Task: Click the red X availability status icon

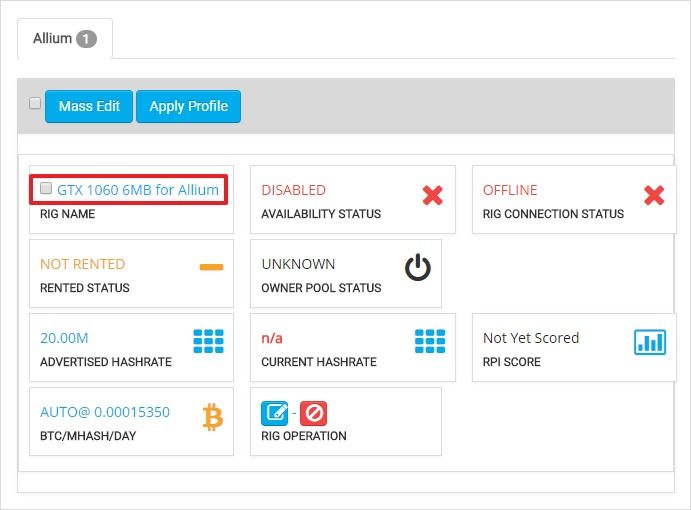Action: pos(432,195)
